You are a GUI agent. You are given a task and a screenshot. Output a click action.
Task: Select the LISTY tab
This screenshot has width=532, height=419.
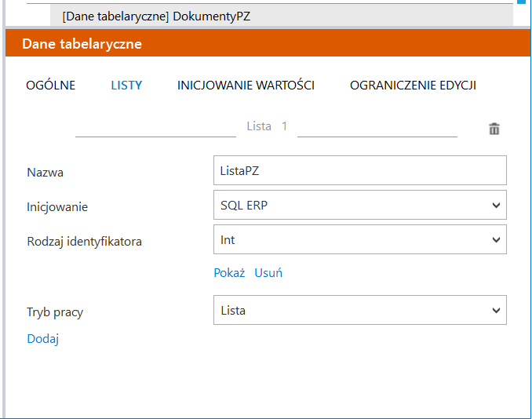126,86
